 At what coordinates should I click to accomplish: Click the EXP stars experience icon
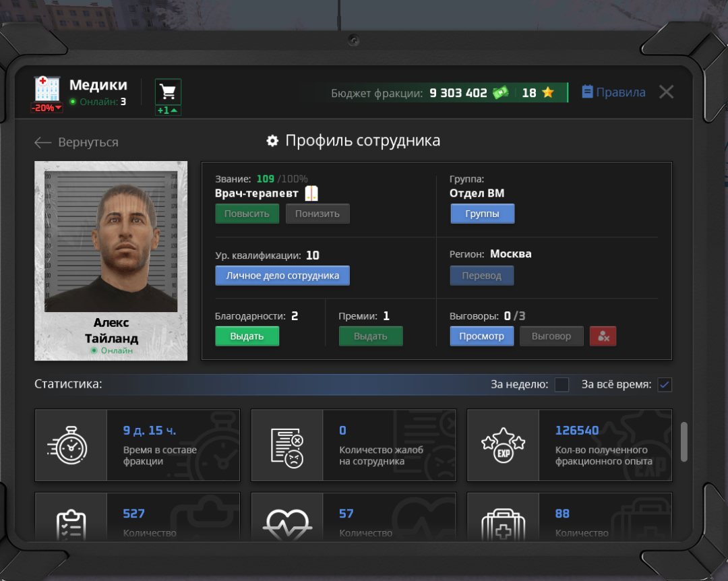point(503,446)
